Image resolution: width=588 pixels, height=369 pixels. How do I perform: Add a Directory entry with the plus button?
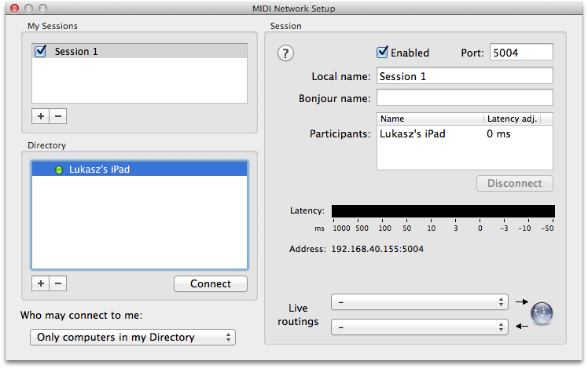[41, 283]
